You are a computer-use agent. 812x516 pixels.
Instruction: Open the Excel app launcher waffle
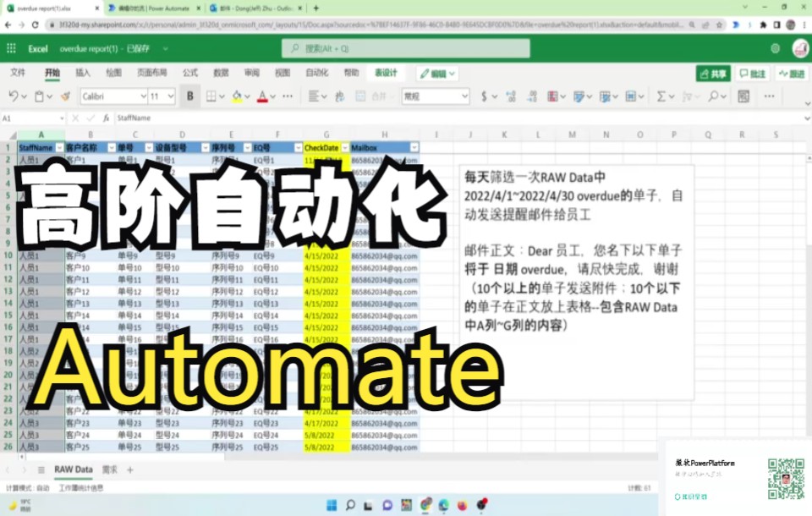[11, 48]
